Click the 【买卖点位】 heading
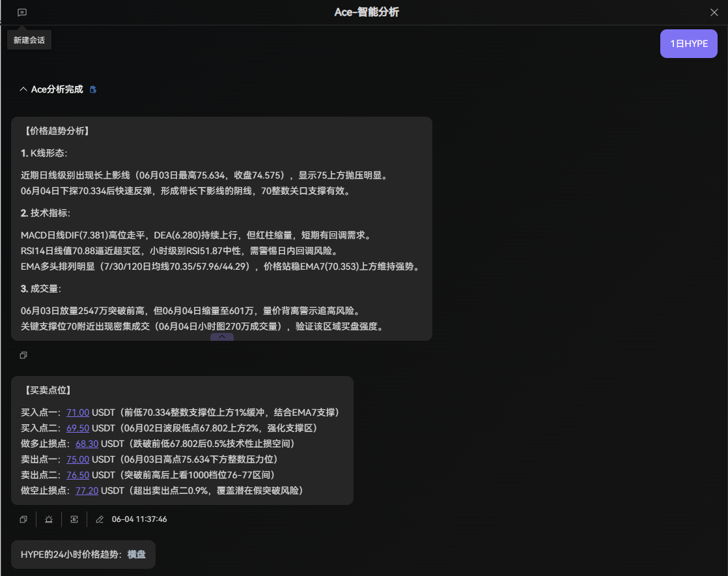Image resolution: width=728 pixels, height=576 pixels. (48, 390)
